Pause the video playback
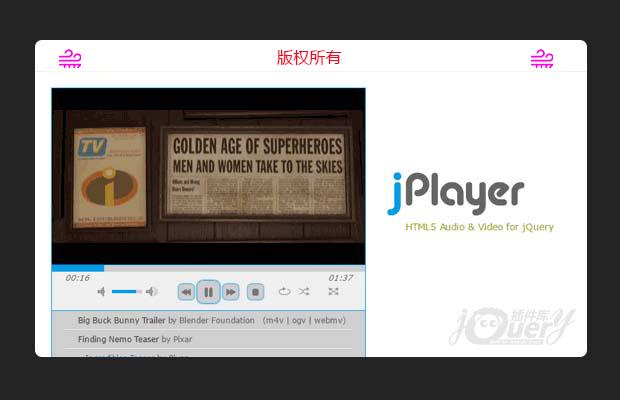Image resolution: width=620 pixels, height=400 pixels. point(208,292)
